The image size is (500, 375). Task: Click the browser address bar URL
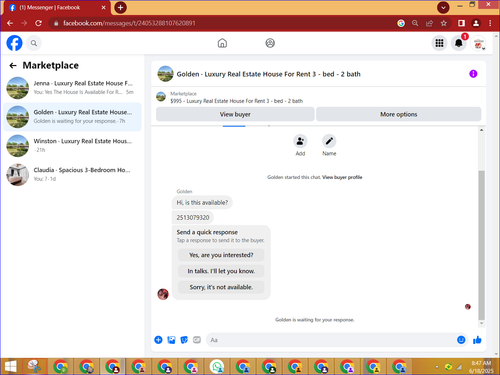129,23
